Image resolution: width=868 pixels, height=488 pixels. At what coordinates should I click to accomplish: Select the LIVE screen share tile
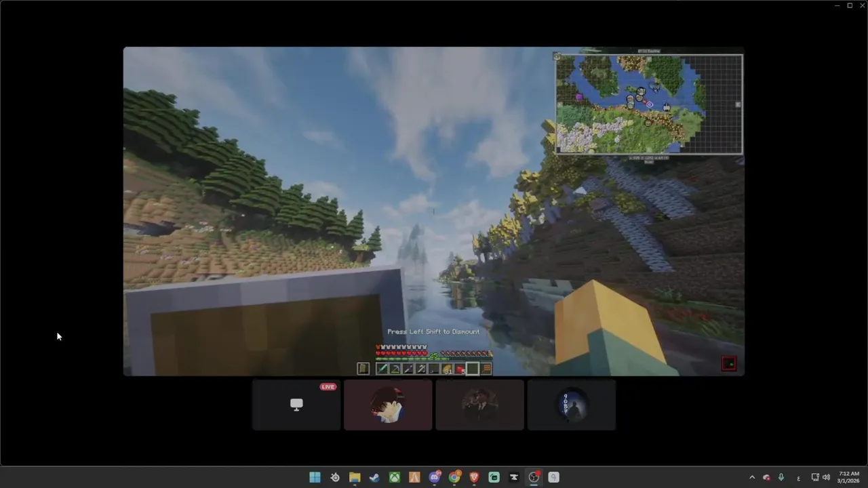tap(296, 405)
